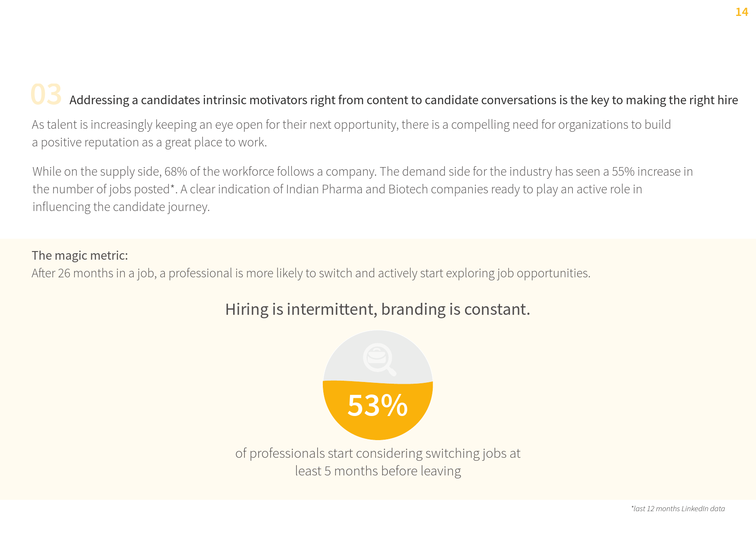Click the "Hiring is intermittent, branding is constant" headline
The height and width of the screenshot is (534, 756).
pyautogui.click(x=378, y=309)
